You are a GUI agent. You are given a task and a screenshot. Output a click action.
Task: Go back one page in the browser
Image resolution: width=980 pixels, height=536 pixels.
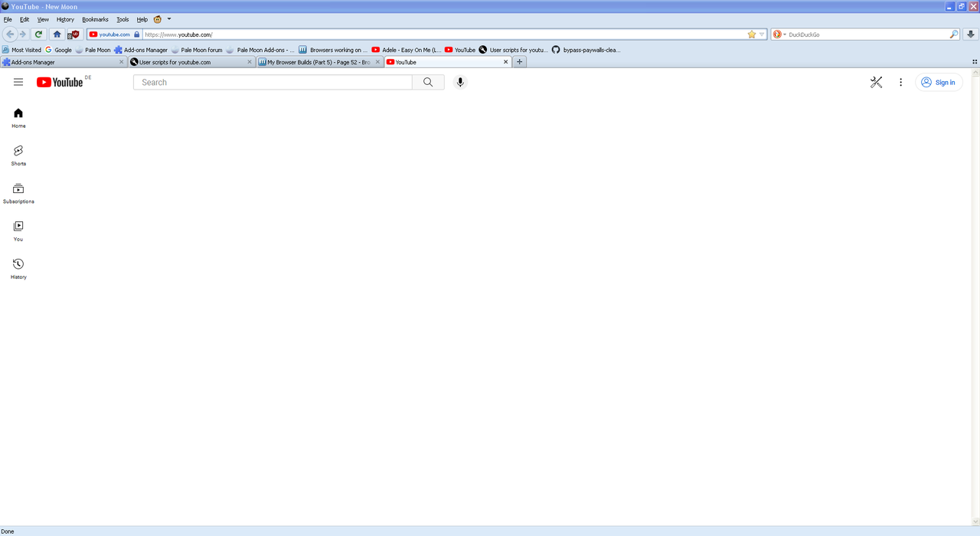[x=10, y=34]
